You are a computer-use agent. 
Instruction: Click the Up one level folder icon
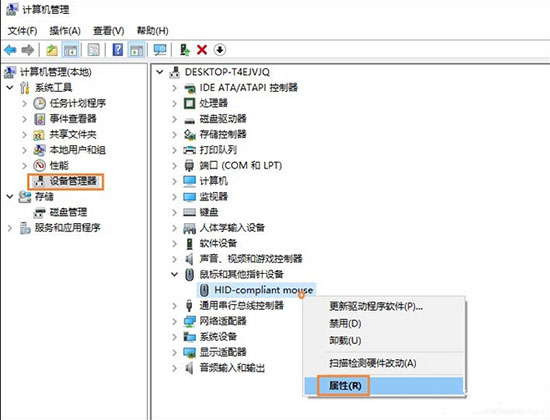click(52, 50)
